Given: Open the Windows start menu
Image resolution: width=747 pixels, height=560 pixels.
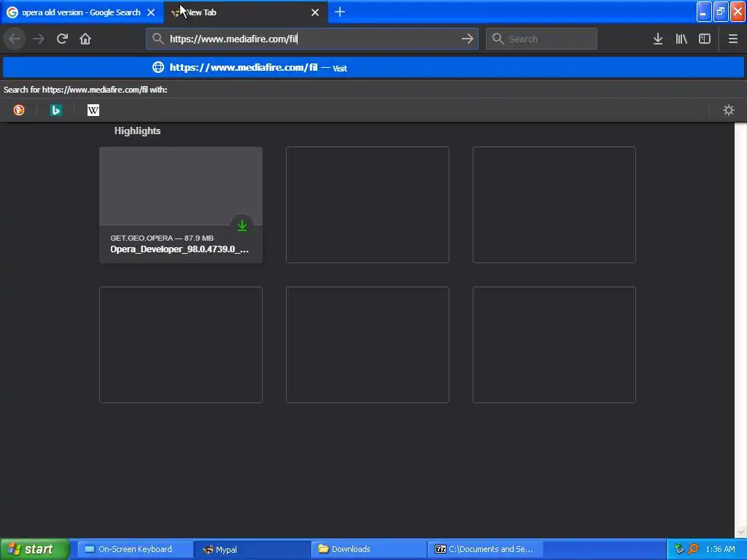Looking at the screenshot, I should pos(34,549).
